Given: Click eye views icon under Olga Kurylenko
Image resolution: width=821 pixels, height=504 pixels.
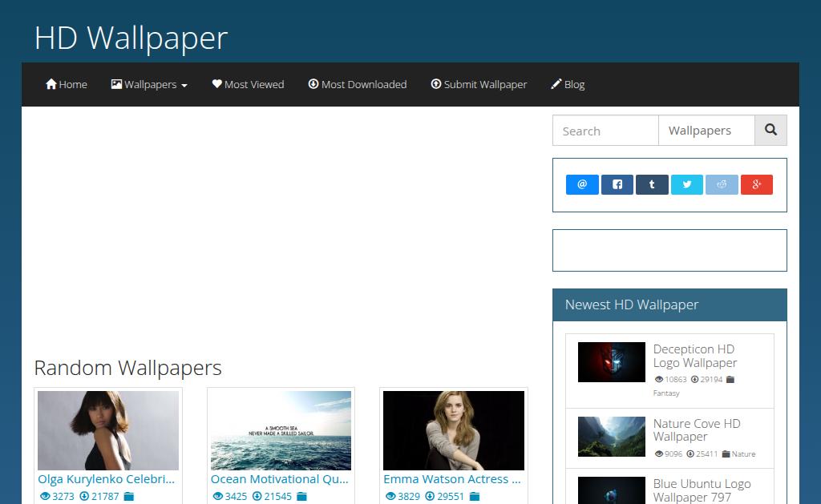Looking at the screenshot, I should tap(45, 496).
